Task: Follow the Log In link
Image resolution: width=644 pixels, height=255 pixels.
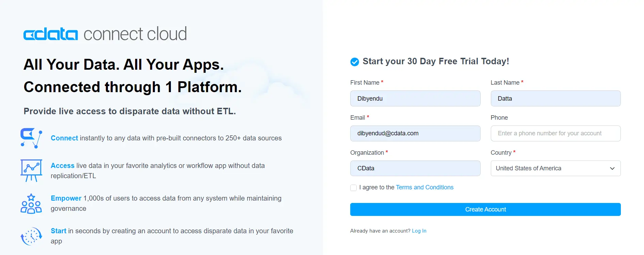Action: tap(419, 231)
